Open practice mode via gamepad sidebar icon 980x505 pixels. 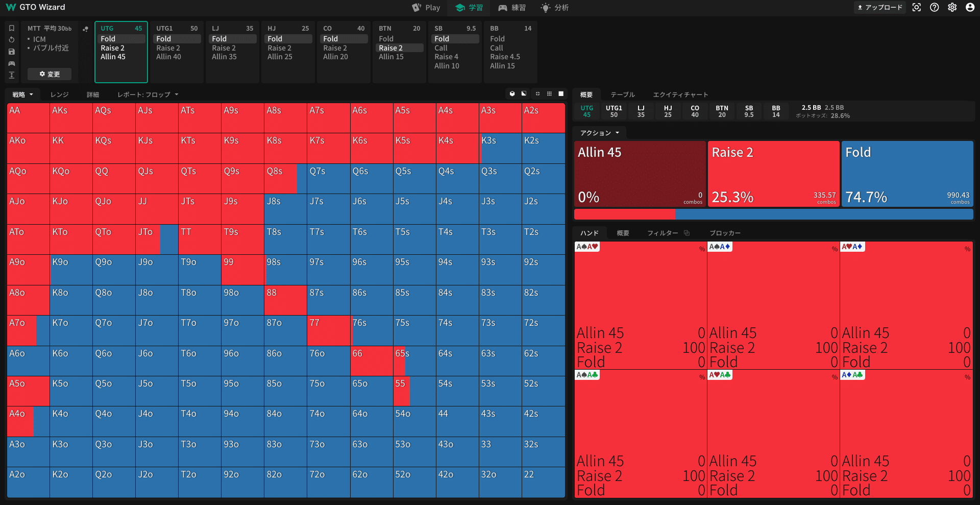pos(12,63)
